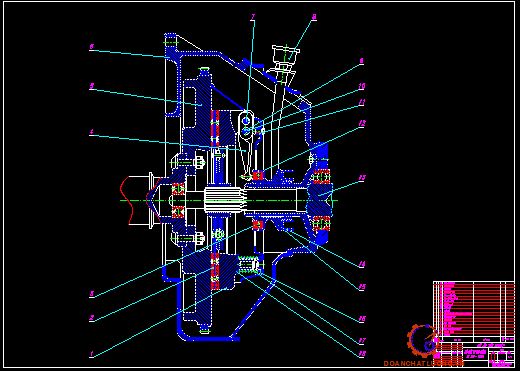This screenshot has height=371, width=520.
Task: Select the red shaft break line on left
Action: coord(126,200)
